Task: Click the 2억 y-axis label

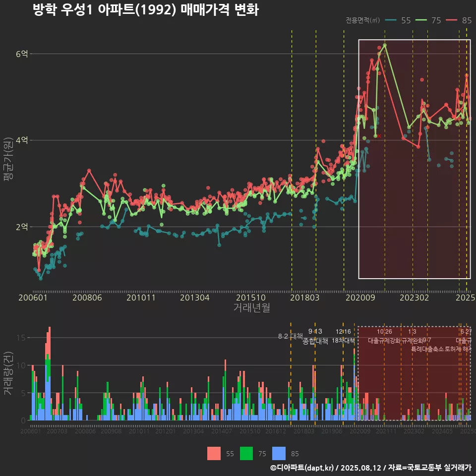Action: point(22,227)
